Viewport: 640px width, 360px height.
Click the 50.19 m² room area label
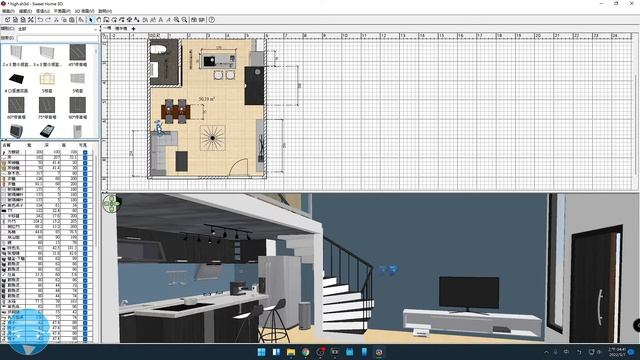pyautogui.click(x=207, y=99)
